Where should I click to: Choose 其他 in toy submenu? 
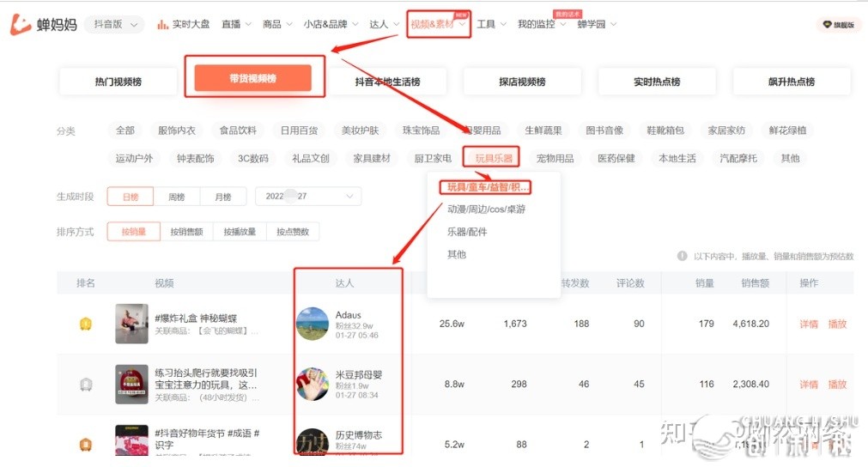tap(457, 254)
